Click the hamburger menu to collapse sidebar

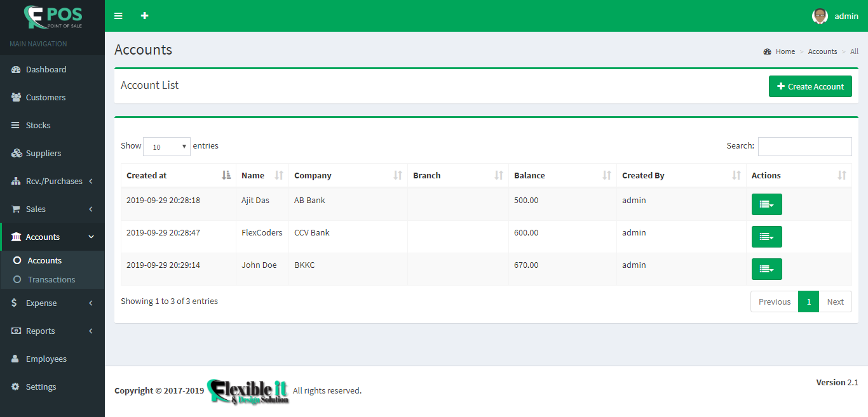click(x=118, y=16)
